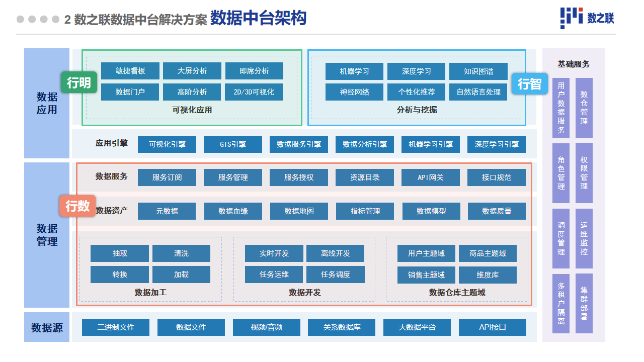Click the 数据源 layer label
The width and height of the screenshot is (644, 362).
[x=47, y=327]
